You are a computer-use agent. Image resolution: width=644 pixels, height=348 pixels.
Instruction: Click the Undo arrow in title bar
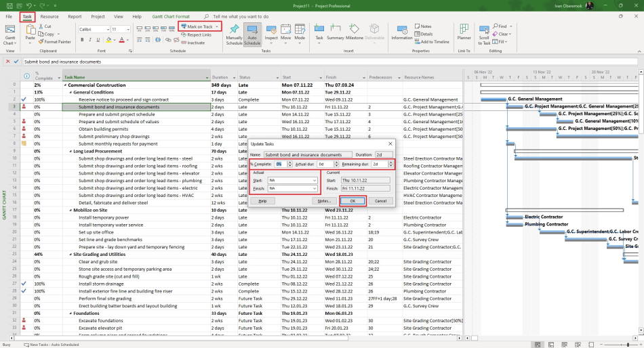29,5
